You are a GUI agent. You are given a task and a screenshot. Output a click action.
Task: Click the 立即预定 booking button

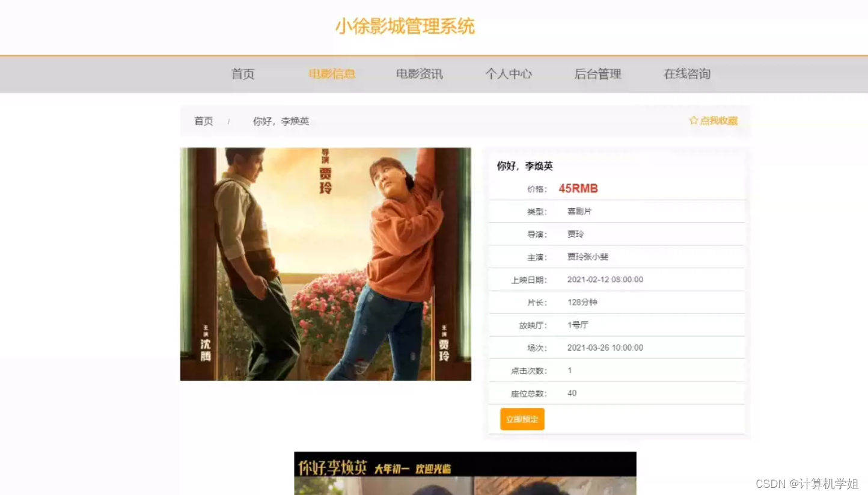[522, 419]
